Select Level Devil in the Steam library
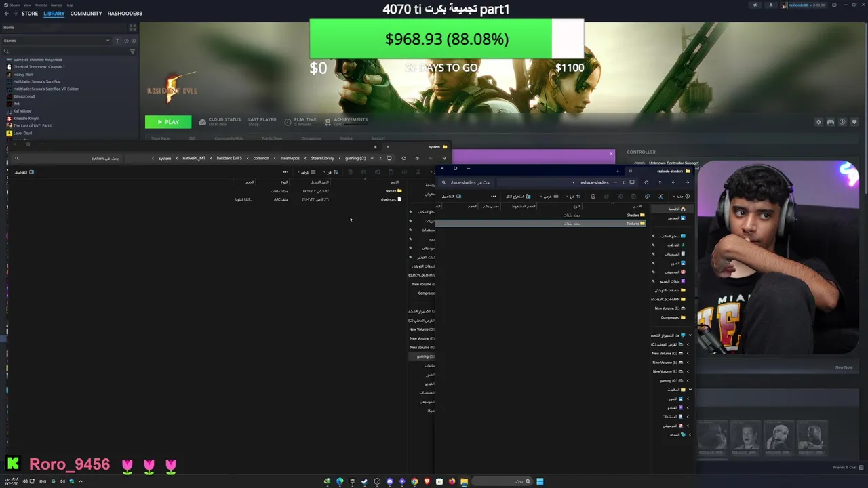 point(22,133)
